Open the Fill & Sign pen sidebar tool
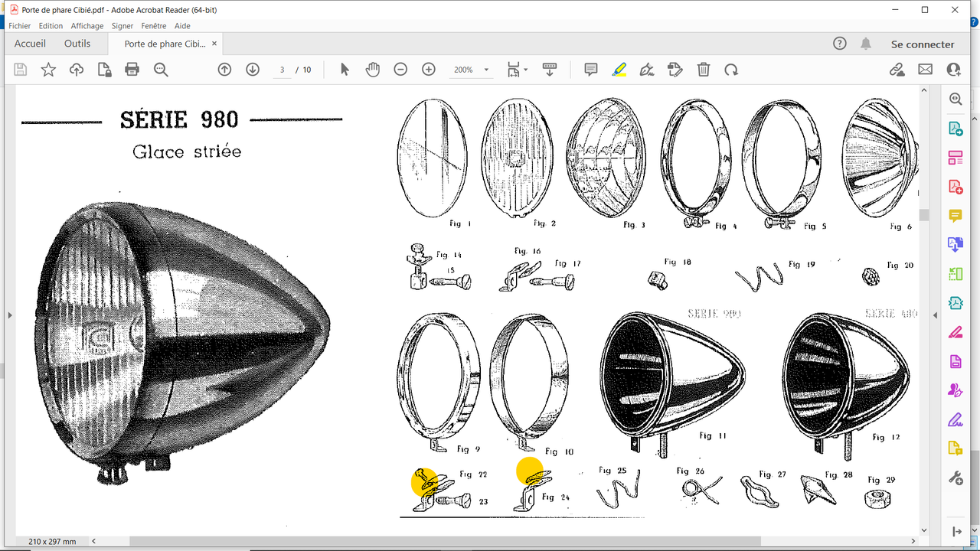 955,419
